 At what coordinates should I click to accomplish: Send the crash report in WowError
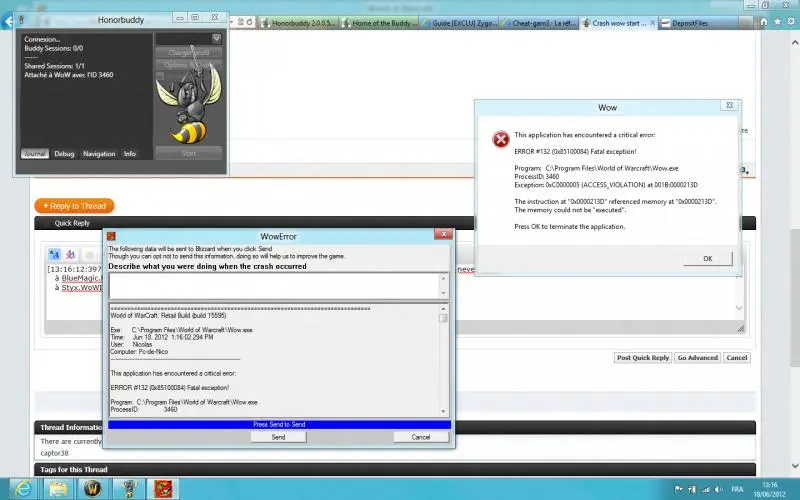278,437
